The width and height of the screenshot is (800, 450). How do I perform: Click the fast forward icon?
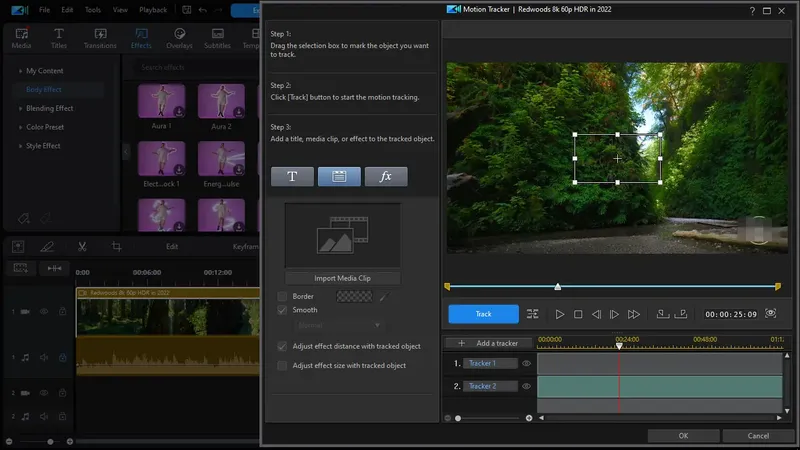click(634, 314)
